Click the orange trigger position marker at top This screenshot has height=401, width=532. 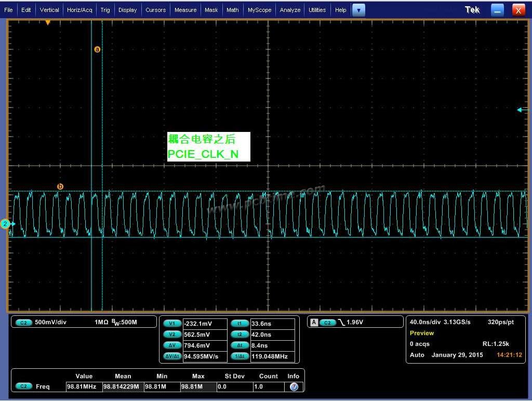point(48,23)
